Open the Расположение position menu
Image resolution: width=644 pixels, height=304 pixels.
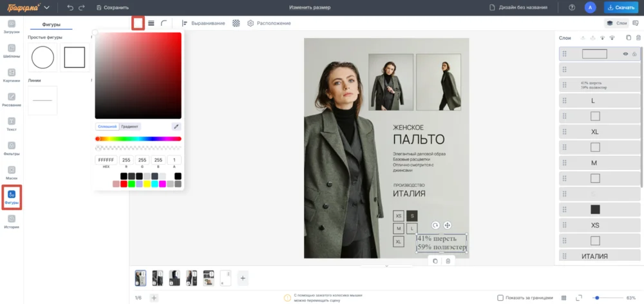pyautogui.click(x=269, y=23)
